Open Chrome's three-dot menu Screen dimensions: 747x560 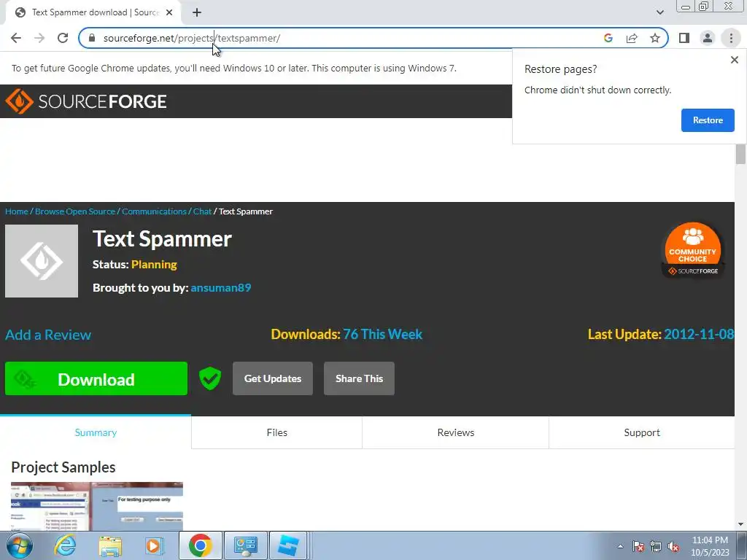point(731,38)
